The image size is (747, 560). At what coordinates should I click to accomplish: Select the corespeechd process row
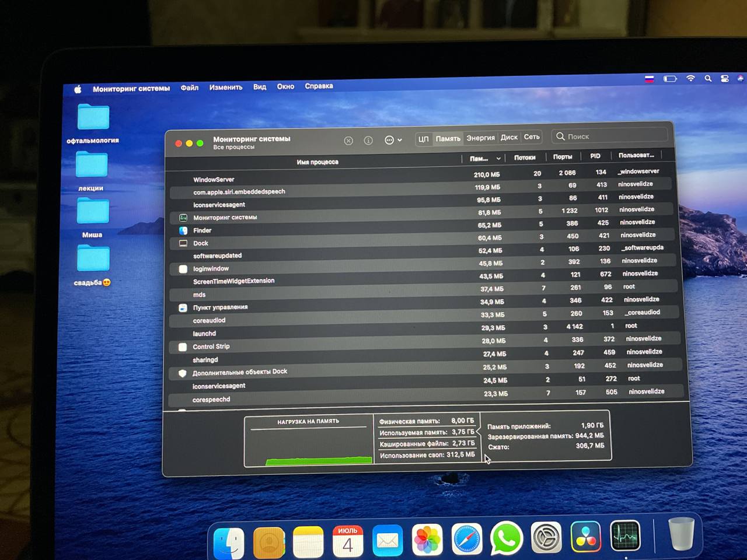coord(427,397)
